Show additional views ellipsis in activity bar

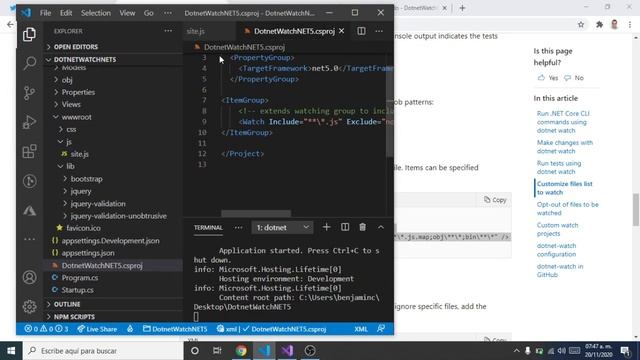(x=29, y=239)
